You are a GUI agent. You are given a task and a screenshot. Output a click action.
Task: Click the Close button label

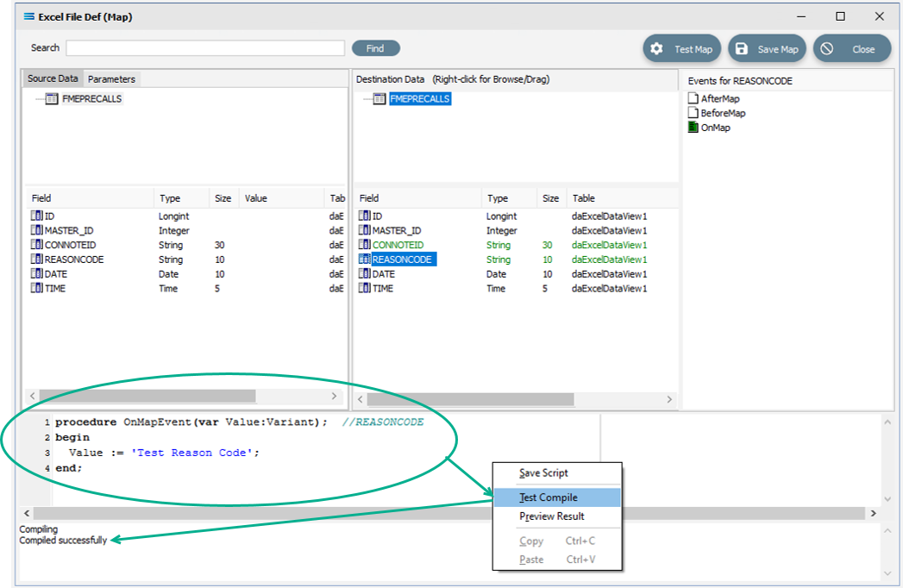click(863, 49)
